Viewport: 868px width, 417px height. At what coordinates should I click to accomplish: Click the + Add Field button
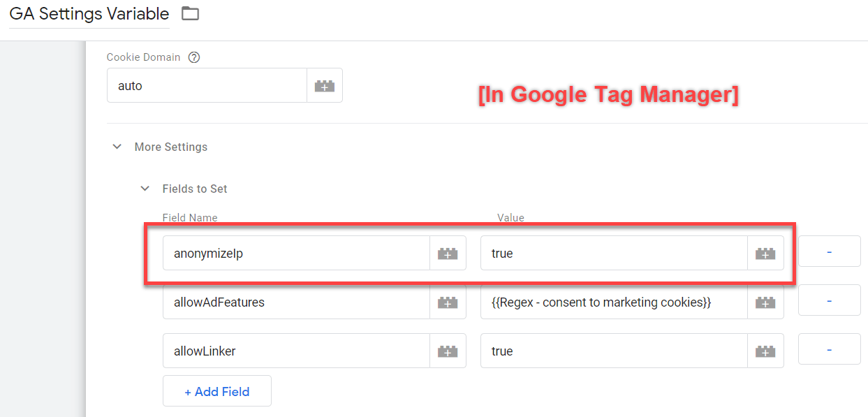pyautogui.click(x=217, y=391)
